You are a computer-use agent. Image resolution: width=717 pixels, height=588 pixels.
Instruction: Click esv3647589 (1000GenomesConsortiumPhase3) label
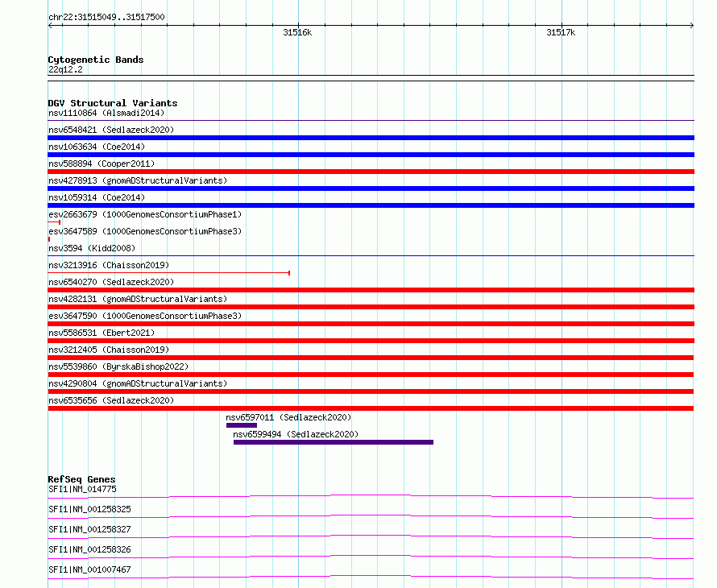pyautogui.click(x=145, y=231)
